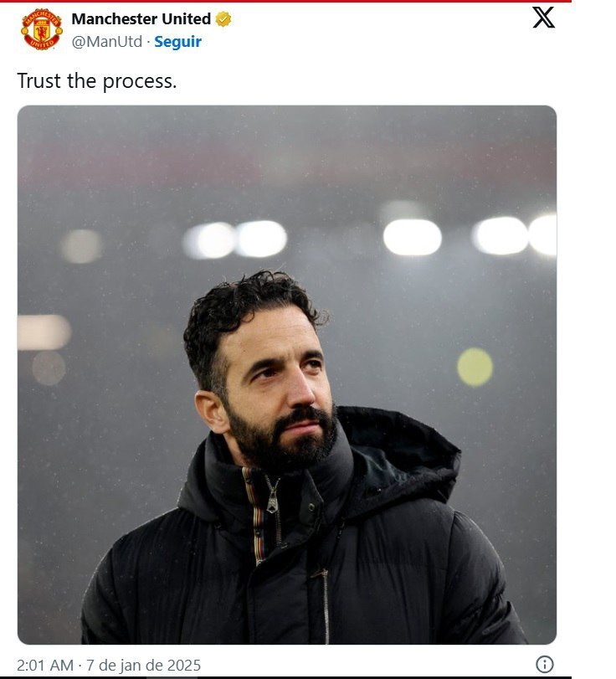
Task: Click the word "Trust" in the tweet
Action: tap(39, 81)
